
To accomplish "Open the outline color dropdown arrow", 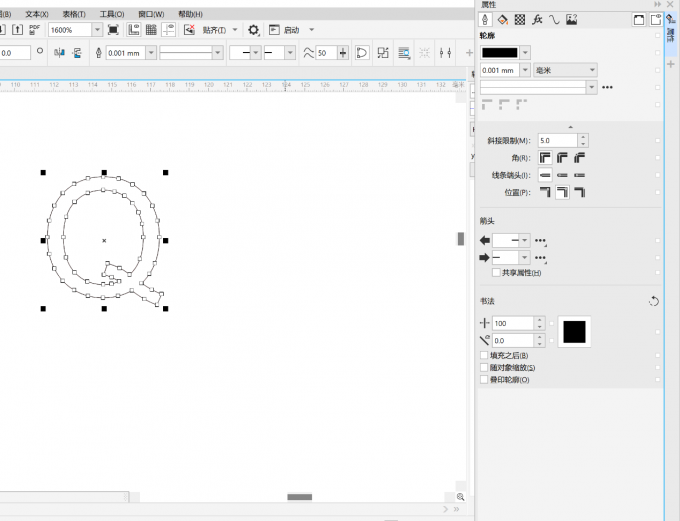I will [x=525, y=52].
